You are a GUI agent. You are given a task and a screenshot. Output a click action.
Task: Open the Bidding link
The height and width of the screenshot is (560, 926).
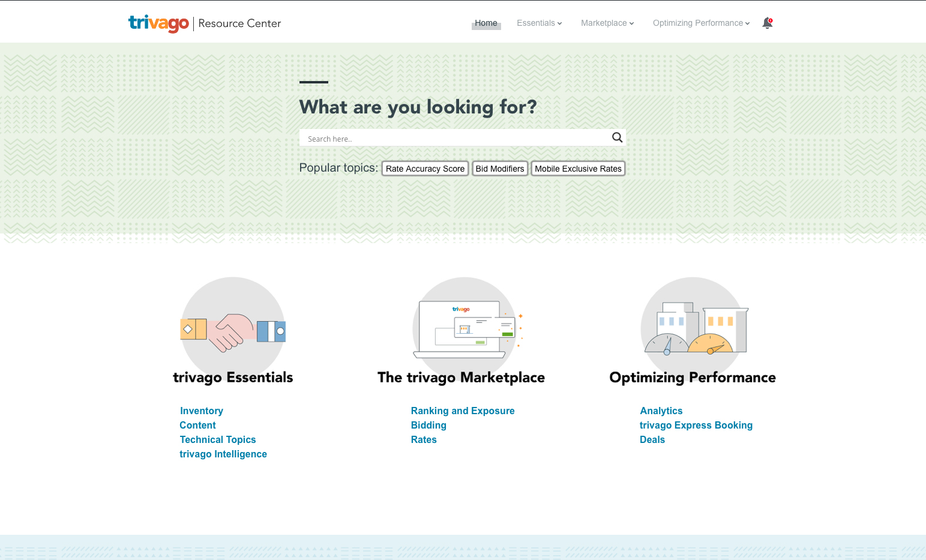click(428, 425)
